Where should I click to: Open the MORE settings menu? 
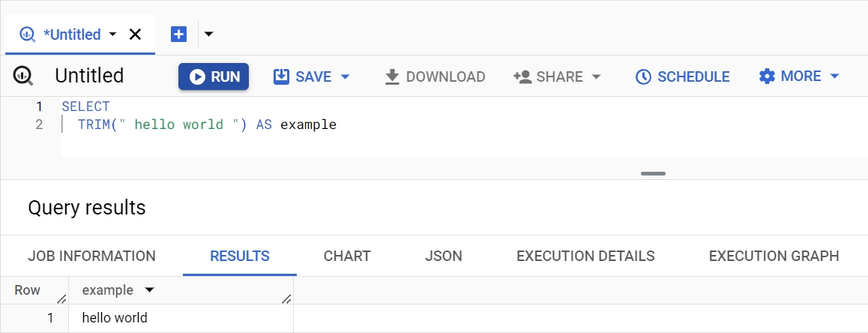tap(790, 76)
